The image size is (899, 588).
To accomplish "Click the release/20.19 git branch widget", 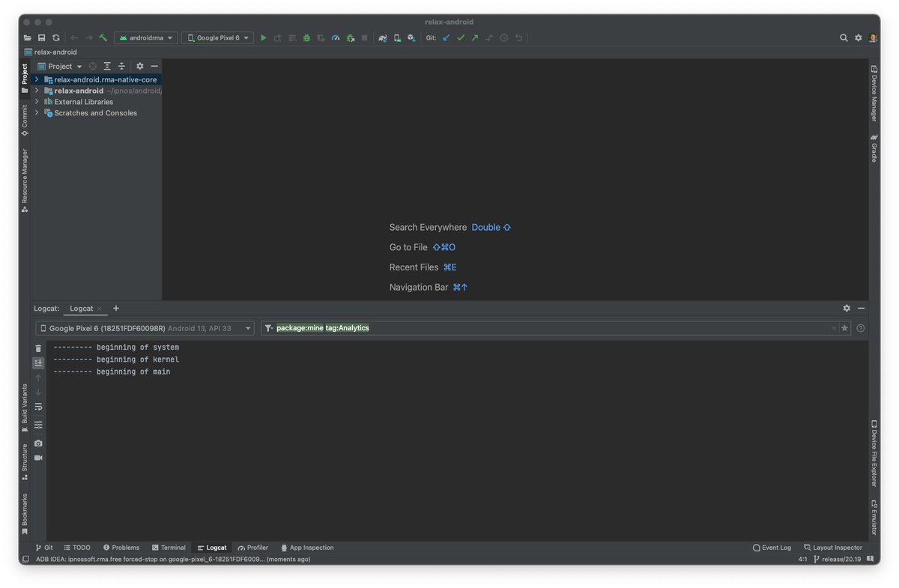I will pos(838,560).
